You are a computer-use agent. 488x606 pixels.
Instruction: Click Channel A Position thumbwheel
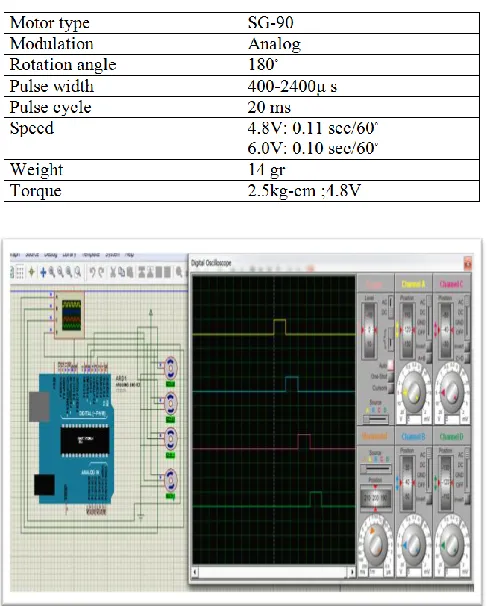(408, 330)
